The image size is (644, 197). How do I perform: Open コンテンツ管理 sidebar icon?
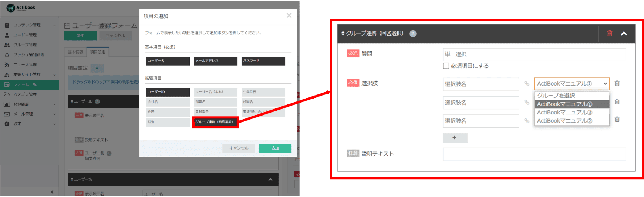[x=7, y=25]
